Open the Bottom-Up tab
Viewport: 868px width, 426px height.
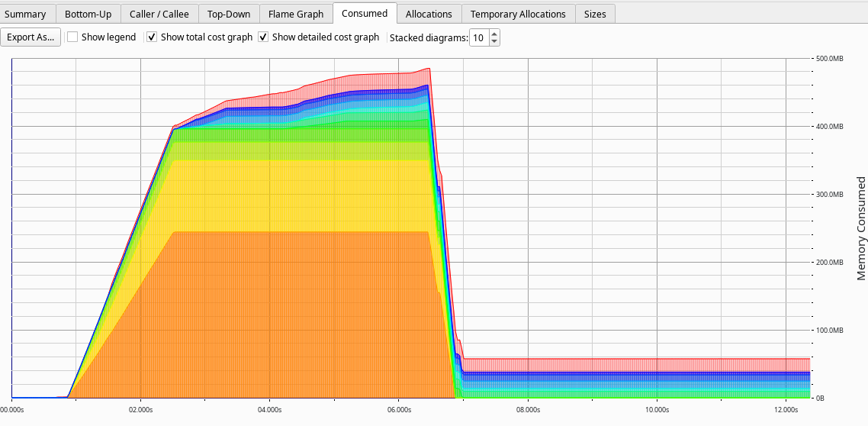88,14
